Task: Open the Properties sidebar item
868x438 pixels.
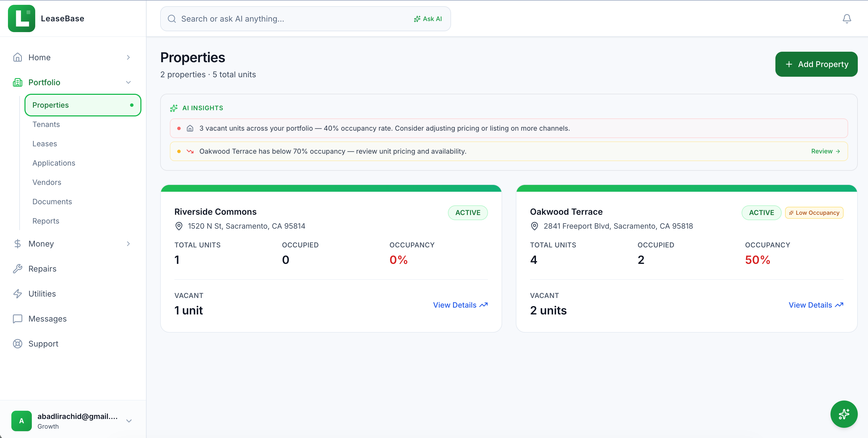Action: click(x=83, y=105)
